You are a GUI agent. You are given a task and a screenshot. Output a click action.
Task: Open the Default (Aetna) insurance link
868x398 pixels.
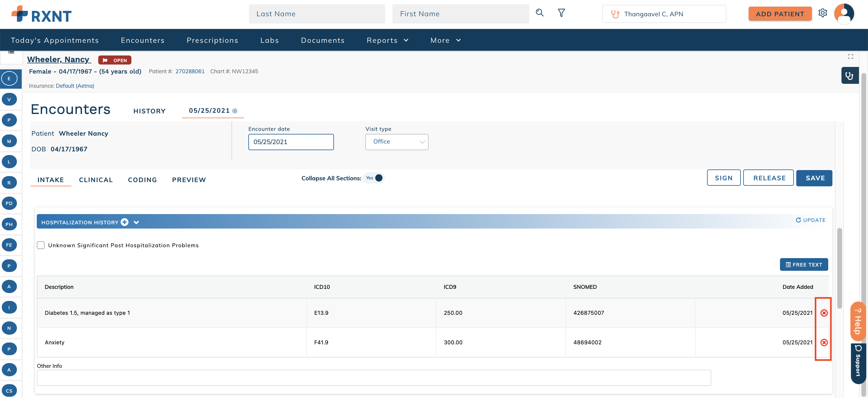(x=75, y=86)
